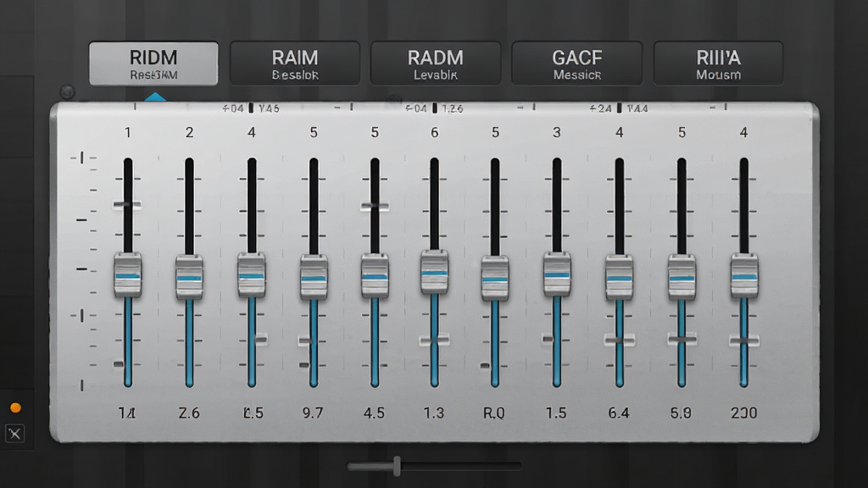Click channel number 1 above the faders

[x=128, y=133]
